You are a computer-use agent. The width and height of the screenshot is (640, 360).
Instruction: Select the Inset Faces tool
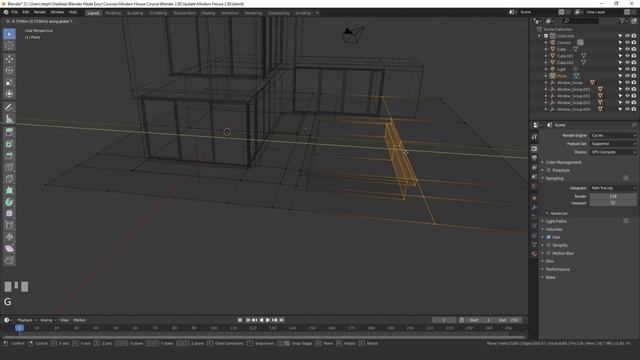pyautogui.click(x=9, y=144)
